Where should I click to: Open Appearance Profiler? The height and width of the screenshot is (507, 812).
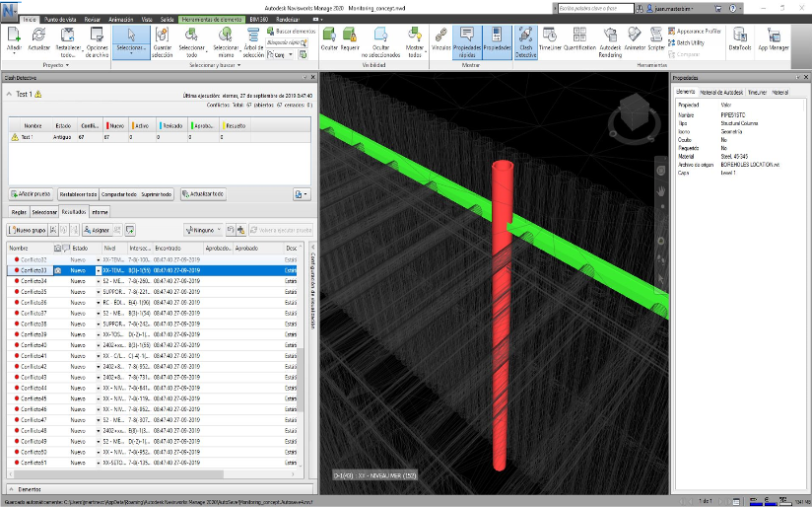tap(694, 32)
